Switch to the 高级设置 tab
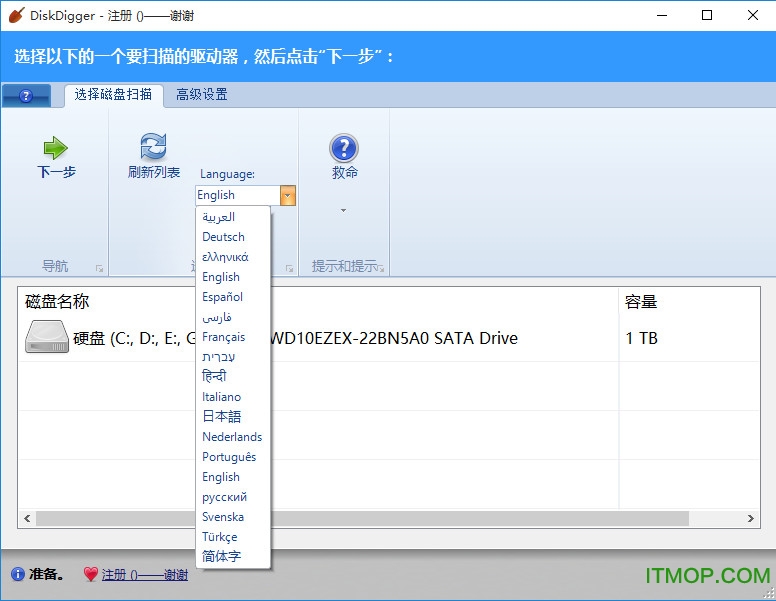 (202, 94)
